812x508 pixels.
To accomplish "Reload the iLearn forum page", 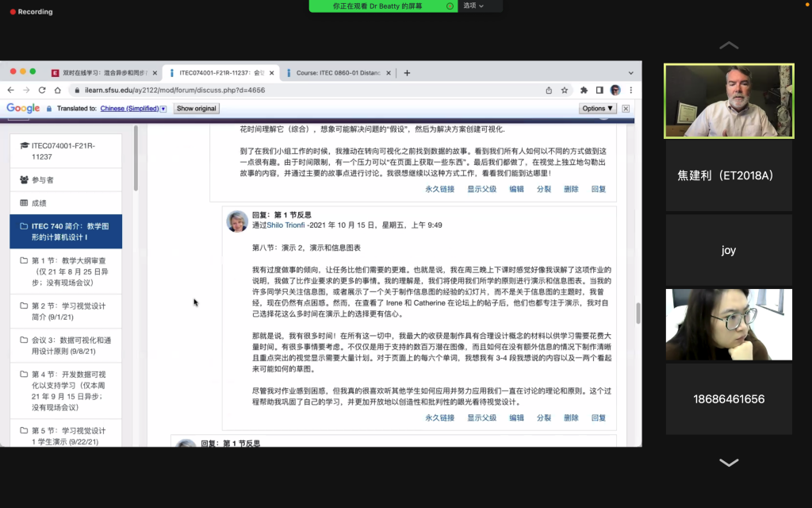I will (42, 90).
